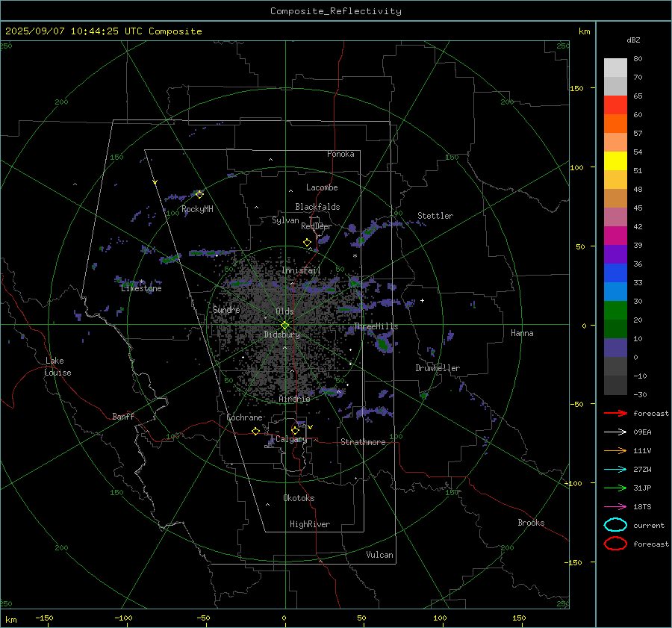Click the red forecast arrow in legend
The image size is (672, 628).
pos(615,413)
